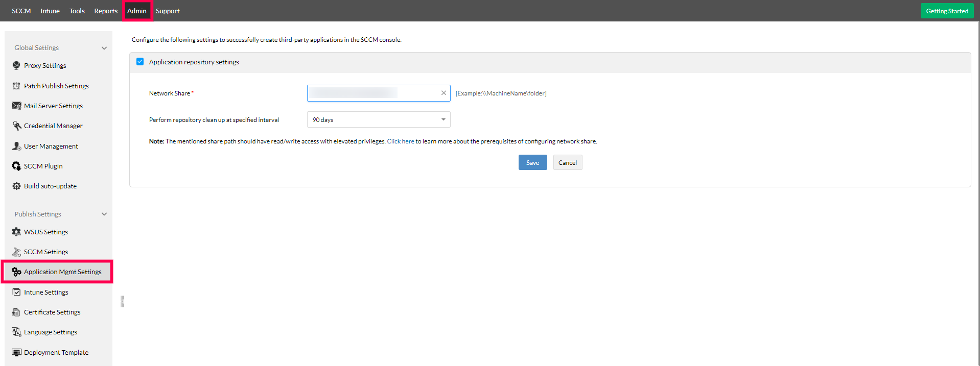Viewport: 980px width, 366px height.
Task: Open the Support menu
Action: click(x=168, y=11)
